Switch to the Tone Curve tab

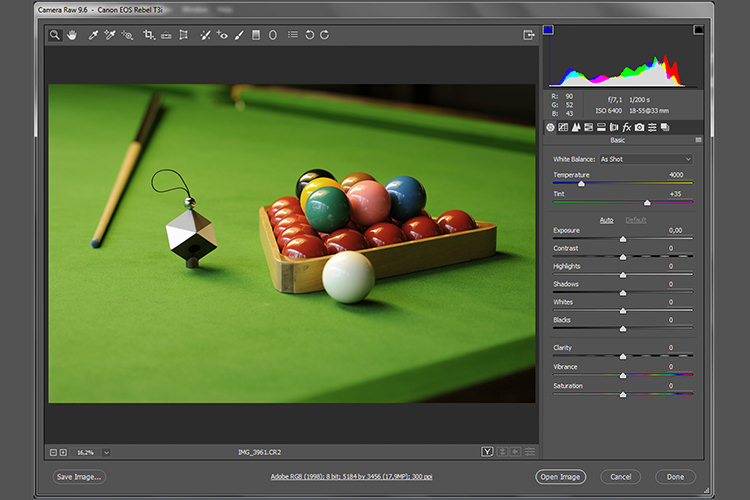[563, 127]
